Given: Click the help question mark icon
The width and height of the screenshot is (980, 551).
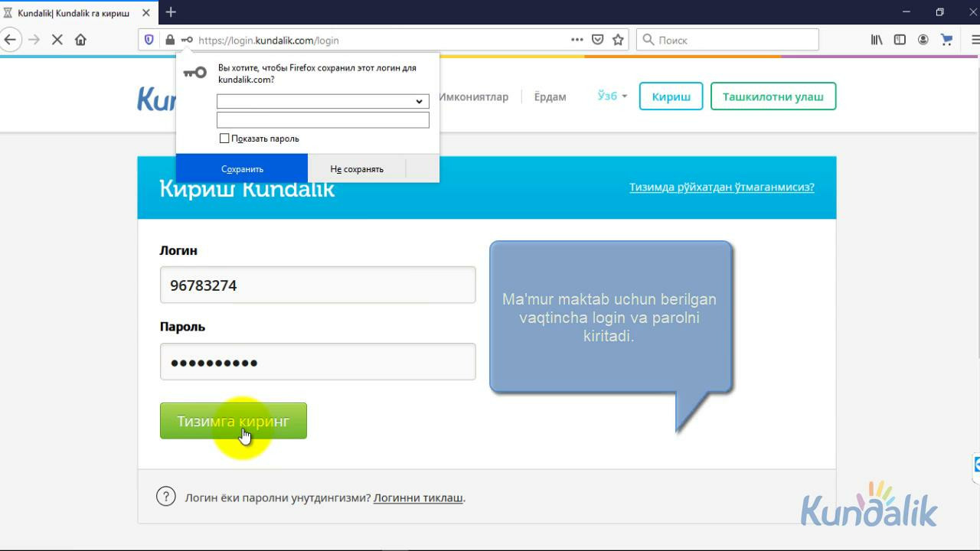Looking at the screenshot, I should pyautogui.click(x=165, y=497).
